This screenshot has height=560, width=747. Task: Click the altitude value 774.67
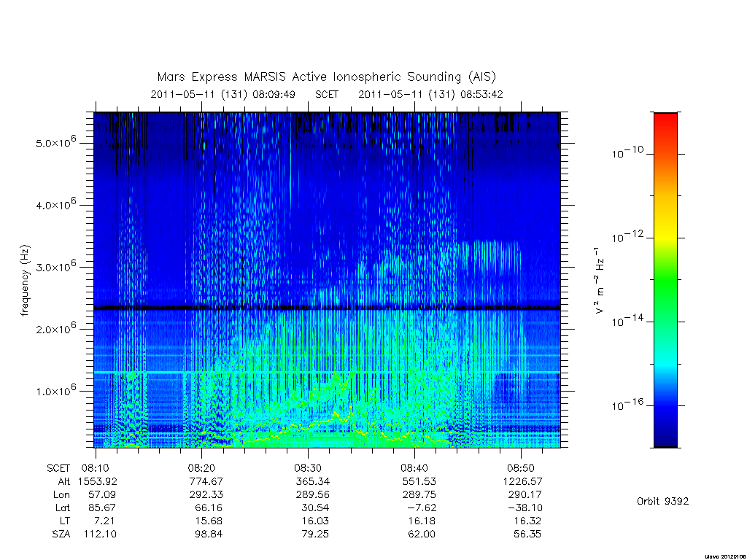point(206,481)
